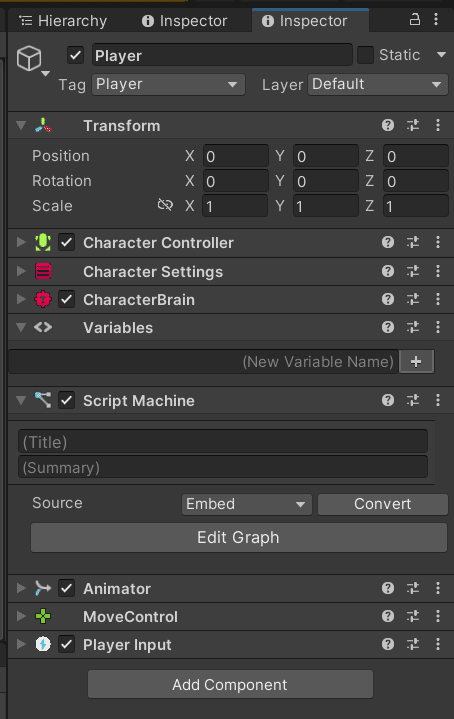
Task: Disable the Player object active checkbox
Action: pos(76,55)
